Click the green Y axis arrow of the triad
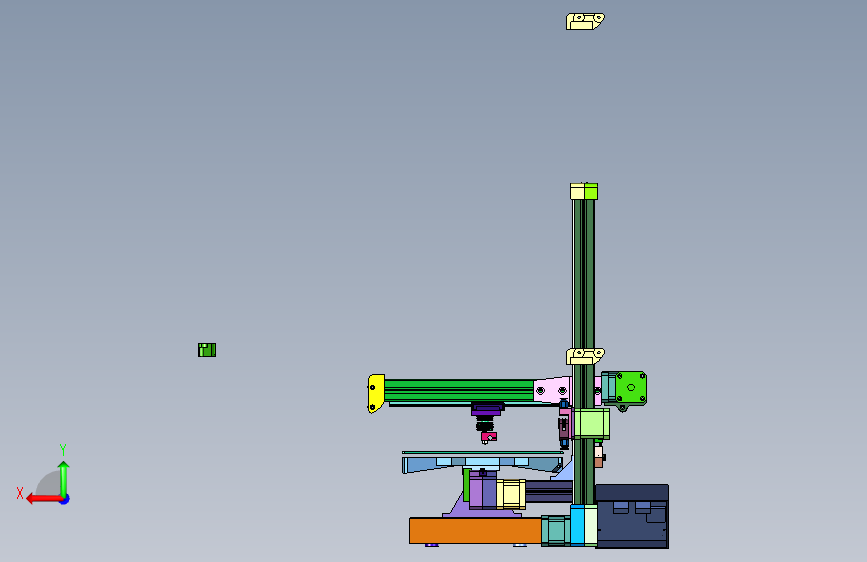The image size is (867, 562). [x=64, y=478]
